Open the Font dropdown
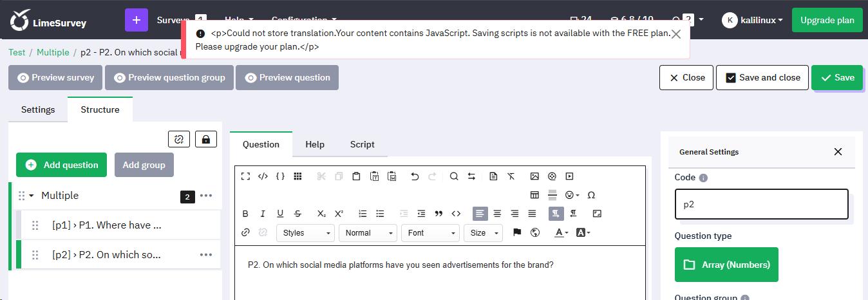Image resolution: width=868 pixels, height=300 pixels. (x=431, y=233)
